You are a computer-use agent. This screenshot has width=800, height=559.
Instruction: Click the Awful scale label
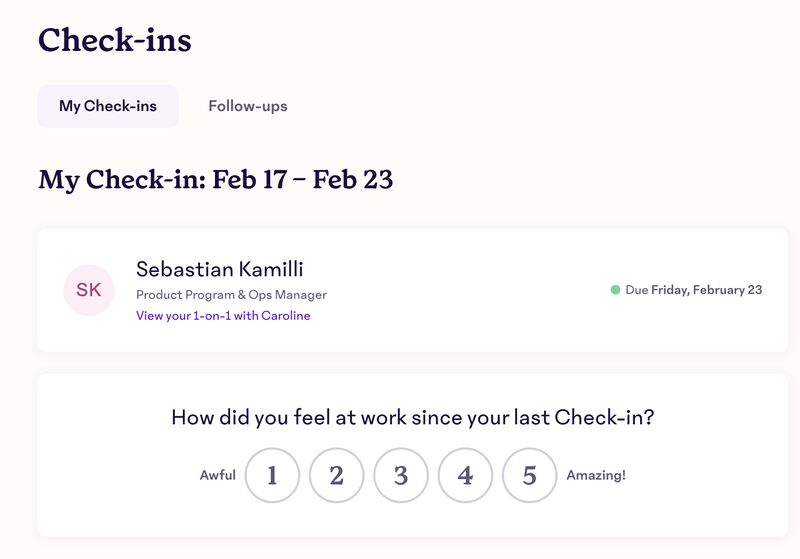point(217,475)
